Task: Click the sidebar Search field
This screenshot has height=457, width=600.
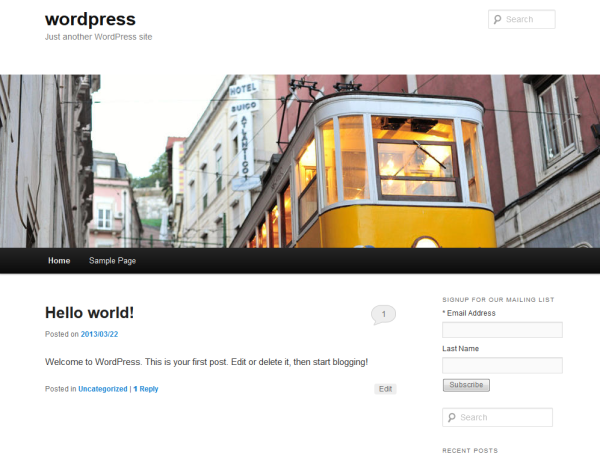Action: click(497, 417)
